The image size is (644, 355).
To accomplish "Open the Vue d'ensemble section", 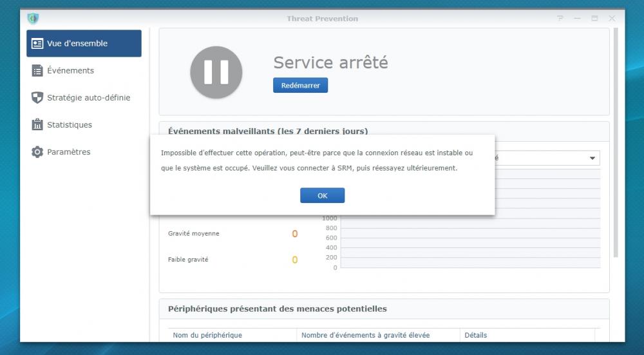I will 84,43.
